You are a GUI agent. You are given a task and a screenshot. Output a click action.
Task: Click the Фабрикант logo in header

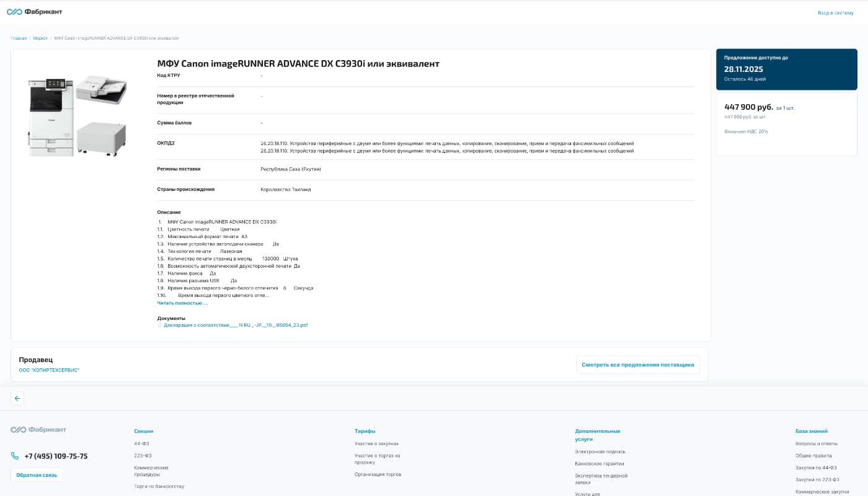click(x=34, y=12)
